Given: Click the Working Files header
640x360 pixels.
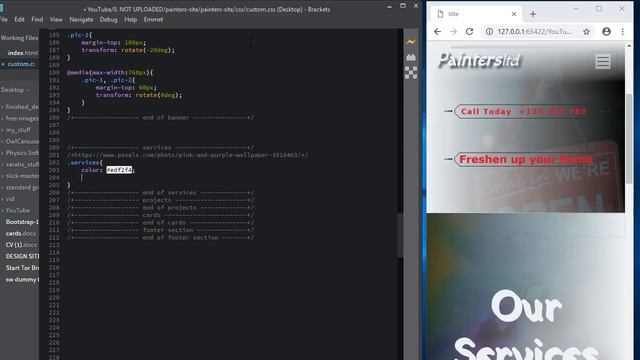Looking at the screenshot, I should tap(19, 38).
